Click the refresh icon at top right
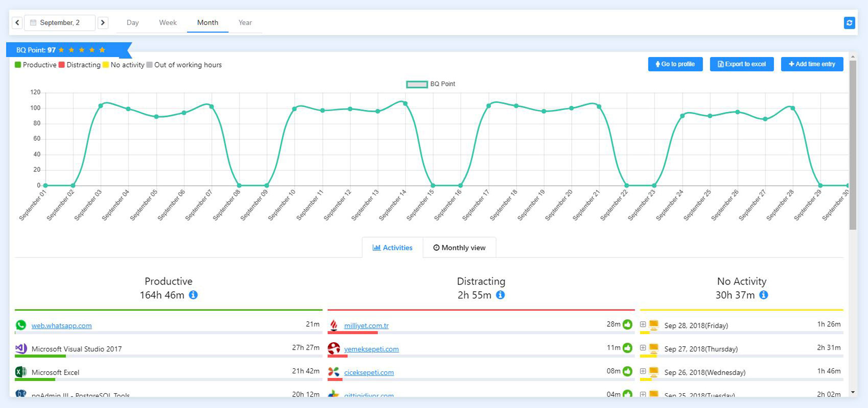This screenshot has height=408, width=868. tap(849, 23)
